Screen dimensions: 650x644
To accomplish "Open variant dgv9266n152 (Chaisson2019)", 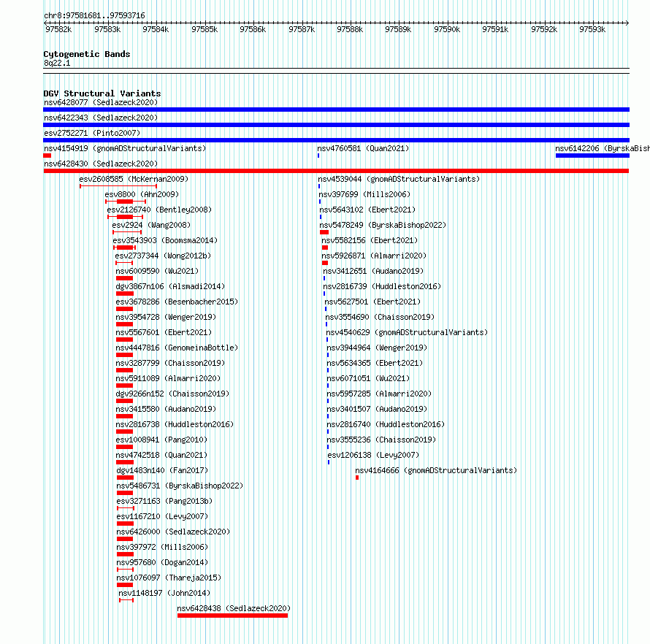I will (172, 394).
